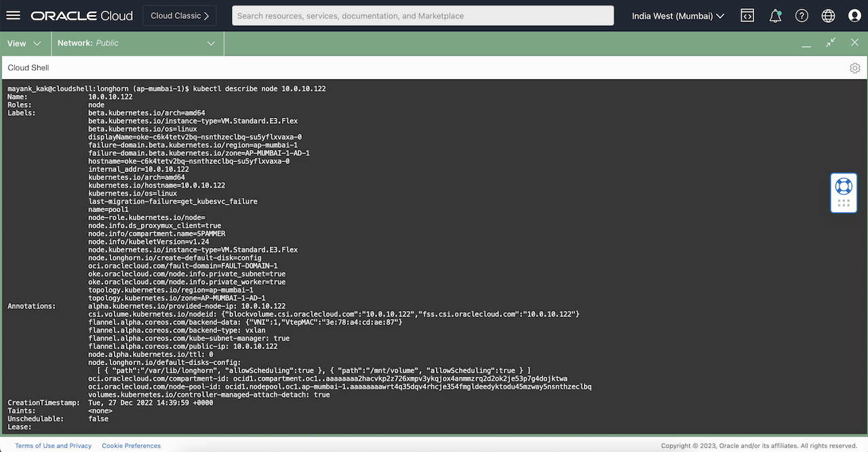Open the hamburger navigation menu

pyautogui.click(x=14, y=16)
